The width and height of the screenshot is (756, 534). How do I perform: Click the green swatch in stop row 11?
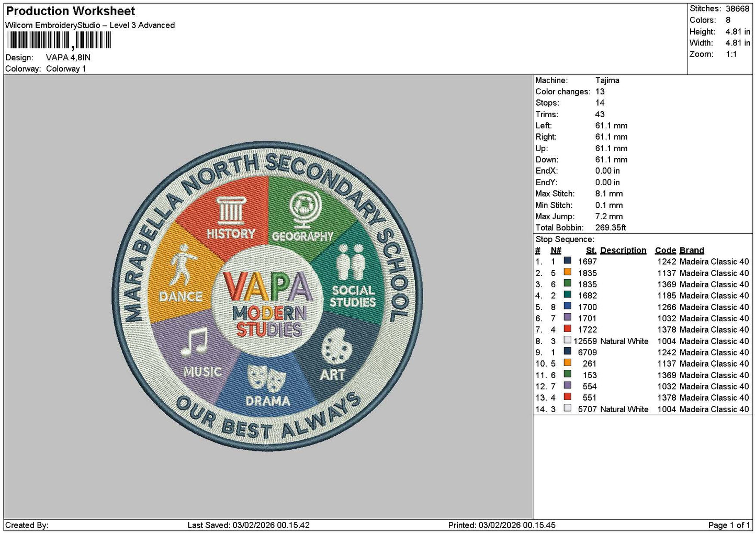(567, 374)
